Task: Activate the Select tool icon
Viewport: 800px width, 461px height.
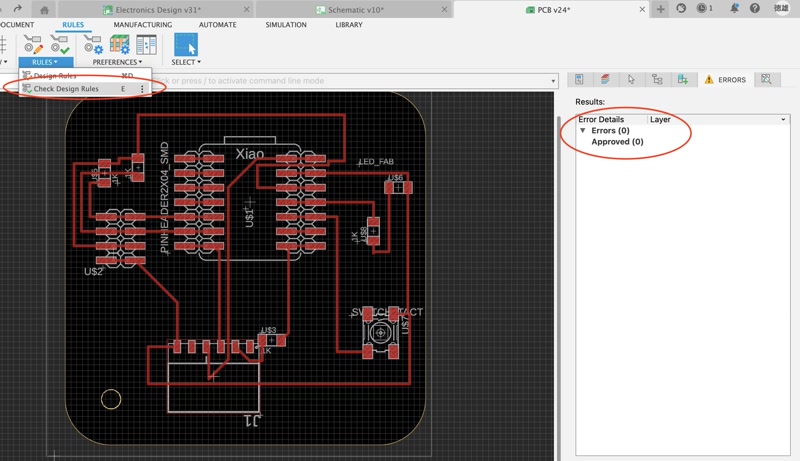Action: click(186, 45)
